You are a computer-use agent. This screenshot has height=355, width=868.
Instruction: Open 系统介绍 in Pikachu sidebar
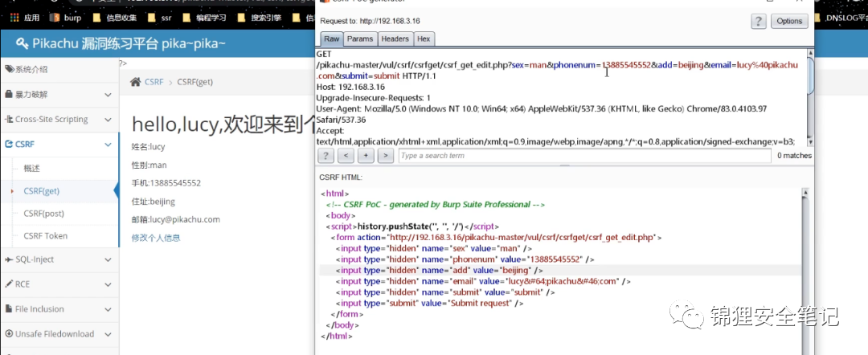point(59,70)
